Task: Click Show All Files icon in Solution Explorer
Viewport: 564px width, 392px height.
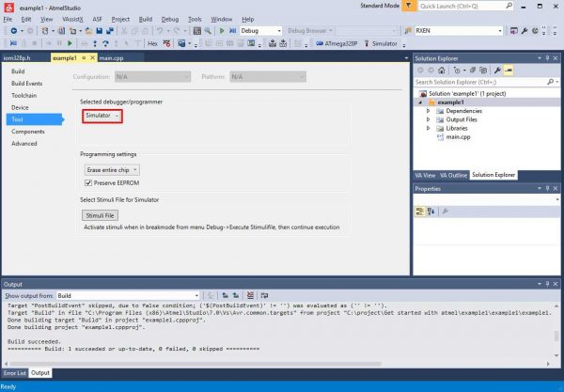Action: [x=483, y=71]
